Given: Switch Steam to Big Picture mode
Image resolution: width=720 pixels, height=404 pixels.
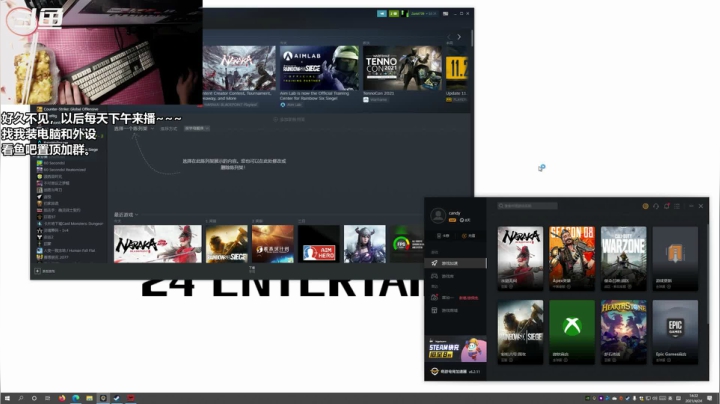Looking at the screenshot, I should [445, 14].
